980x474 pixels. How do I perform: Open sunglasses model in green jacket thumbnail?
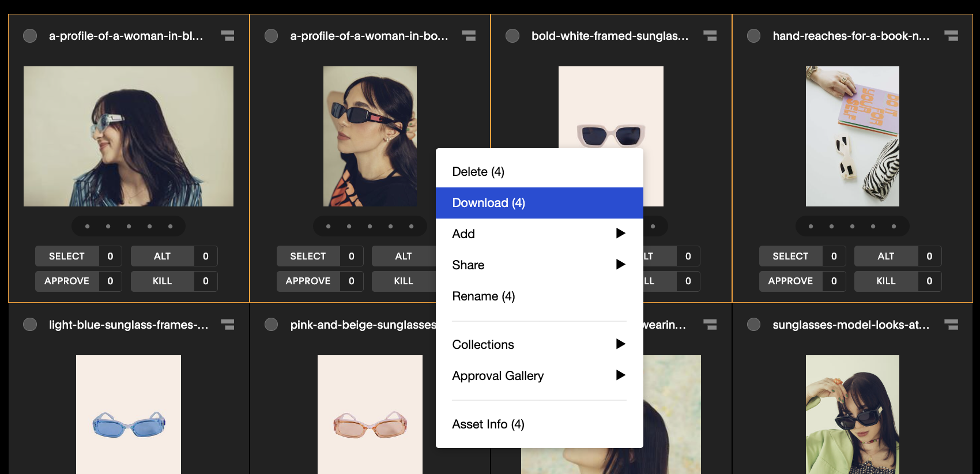(852, 415)
